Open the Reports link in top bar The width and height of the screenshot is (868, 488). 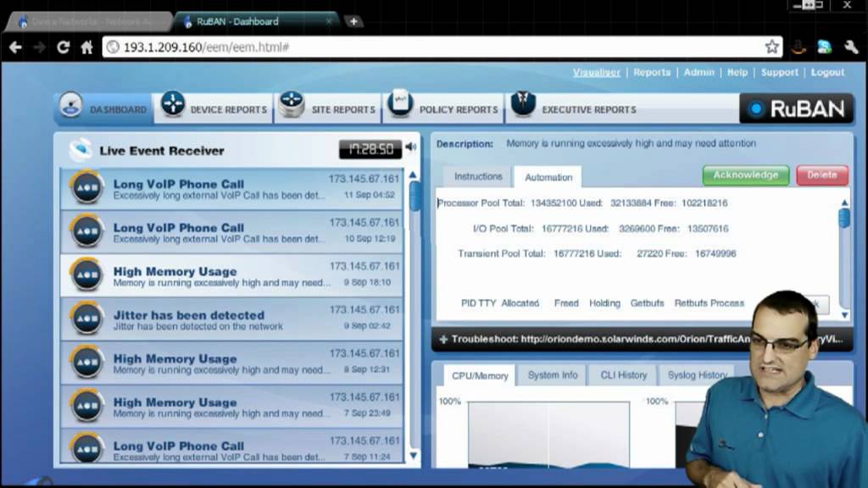652,73
